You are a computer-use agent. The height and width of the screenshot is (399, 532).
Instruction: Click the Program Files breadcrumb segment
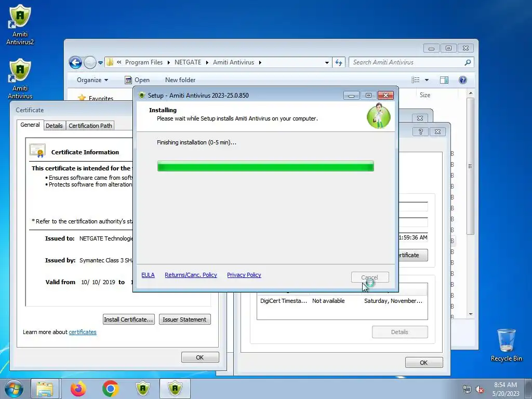(x=144, y=62)
